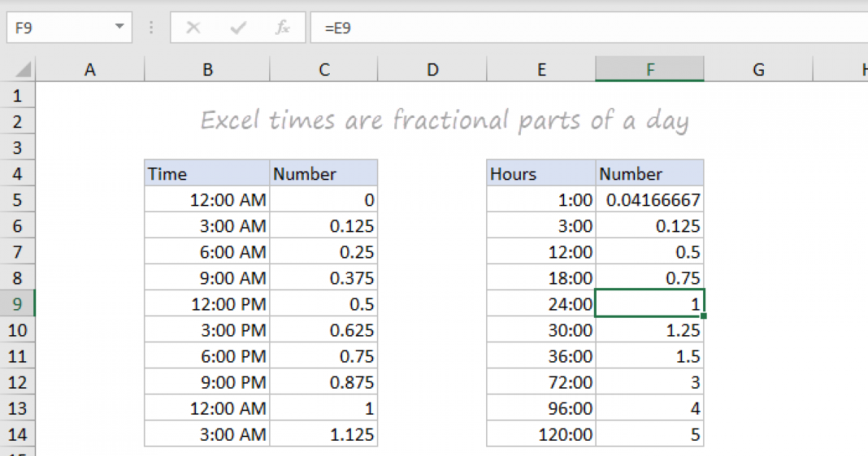The width and height of the screenshot is (868, 456).
Task: Click the cell containing 120:00
Action: 541,434
